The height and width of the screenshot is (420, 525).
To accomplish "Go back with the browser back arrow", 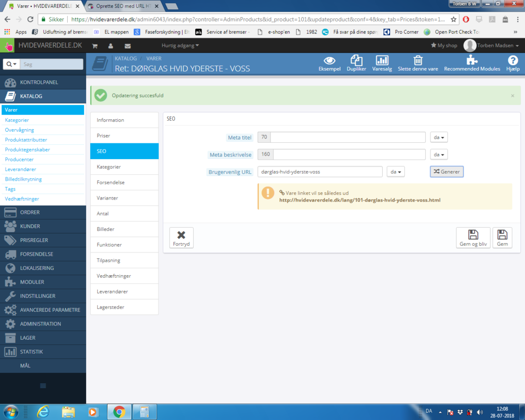I will point(7,19).
